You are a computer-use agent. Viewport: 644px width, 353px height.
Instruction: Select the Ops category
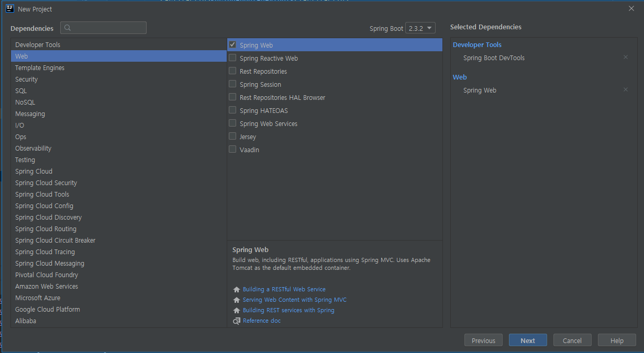click(x=118, y=136)
